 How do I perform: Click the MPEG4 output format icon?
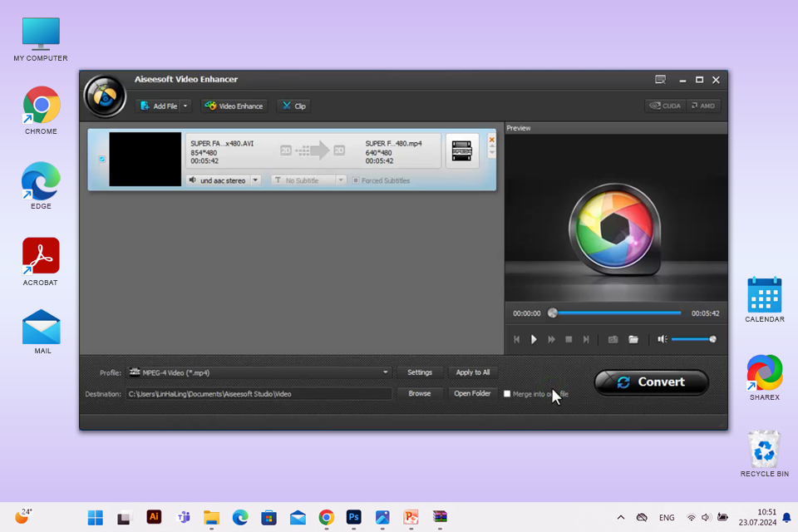pos(462,150)
